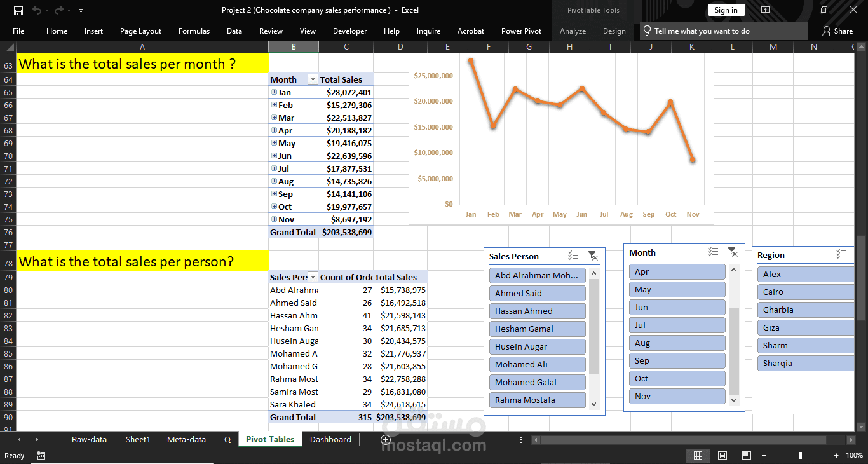Expand the Jan row in pivot table
This screenshot has height=464, width=868.
pos(274,92)
